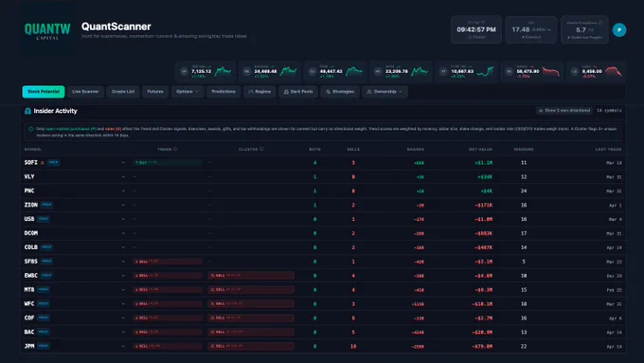
Task: Open the Options dropdown
Action: point(187,92)
